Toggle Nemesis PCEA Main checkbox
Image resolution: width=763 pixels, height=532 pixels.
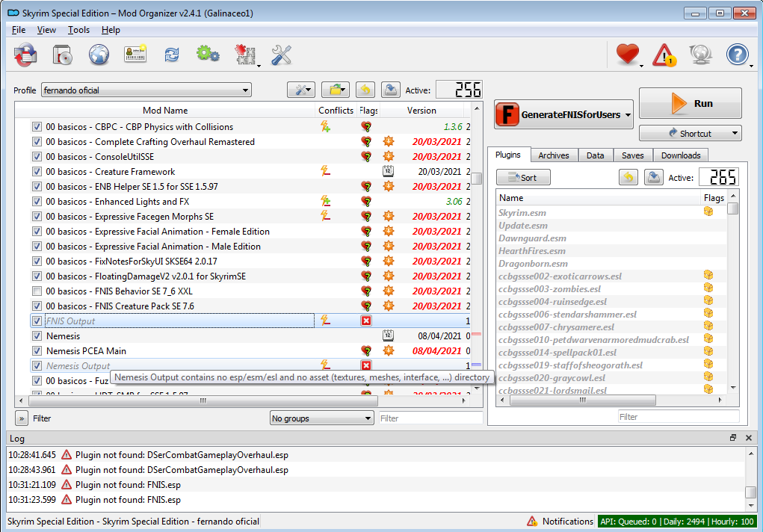37,351
